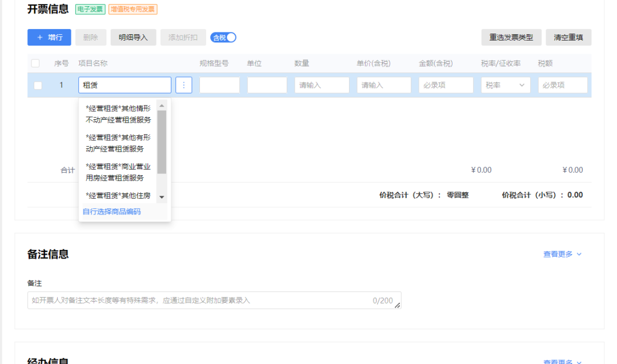Click the 增值税专用发票 tag
Image resolution: width=617 pixels, height=364 pixels.
tap(133, 9)
